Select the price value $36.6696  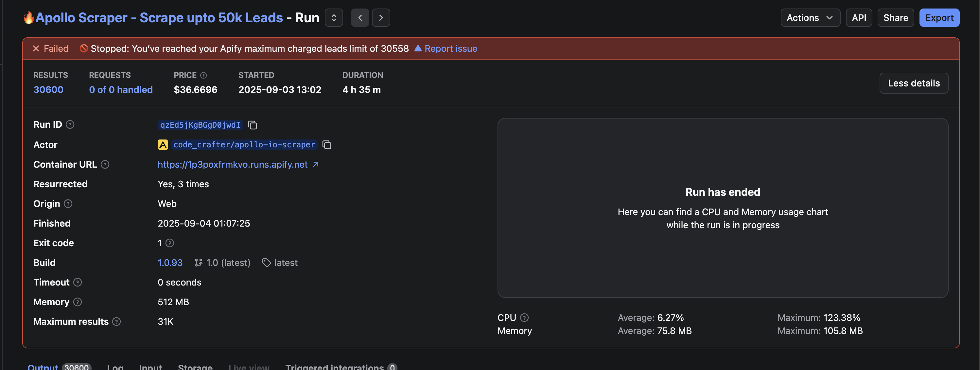point(196,89)
